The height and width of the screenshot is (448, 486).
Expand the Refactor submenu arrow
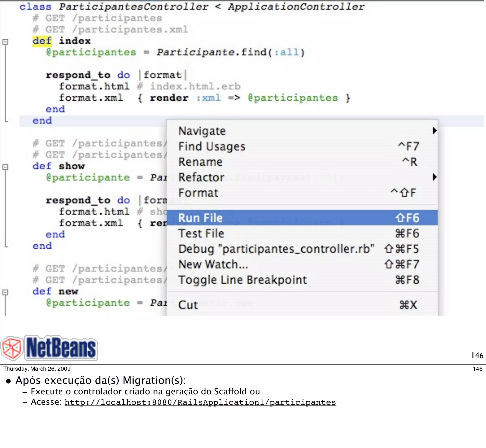coord(434,177)
